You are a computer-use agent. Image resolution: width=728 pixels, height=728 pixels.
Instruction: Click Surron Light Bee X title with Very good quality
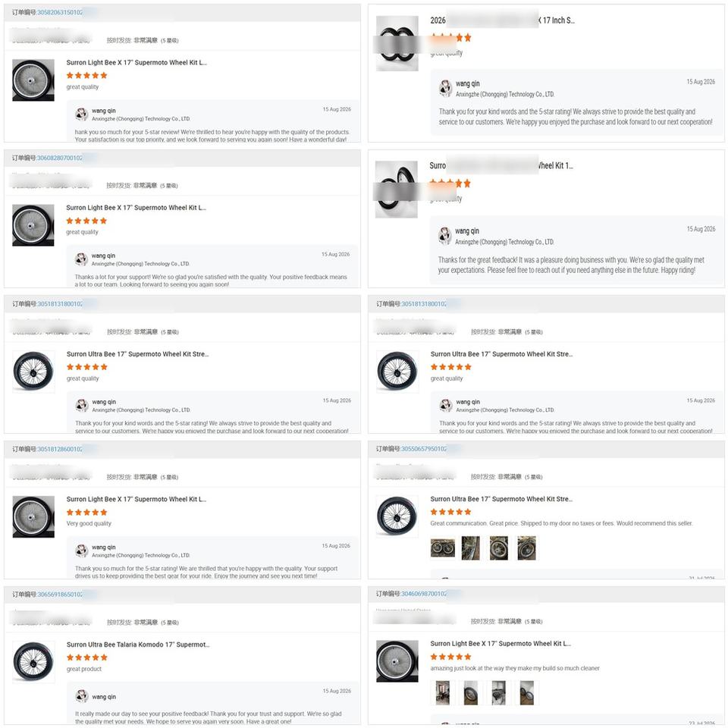(136, 499)
